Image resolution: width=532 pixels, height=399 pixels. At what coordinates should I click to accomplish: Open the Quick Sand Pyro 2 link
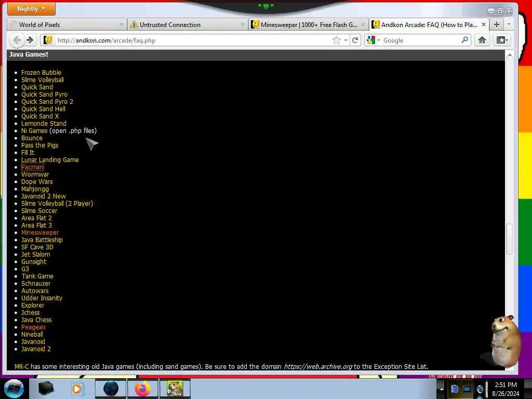pos(47,101)
